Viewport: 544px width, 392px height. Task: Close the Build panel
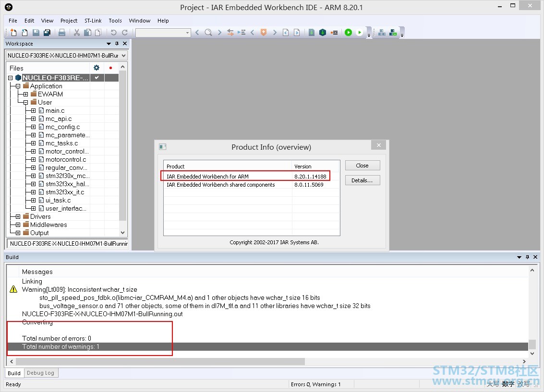click(x=535, y=257)
